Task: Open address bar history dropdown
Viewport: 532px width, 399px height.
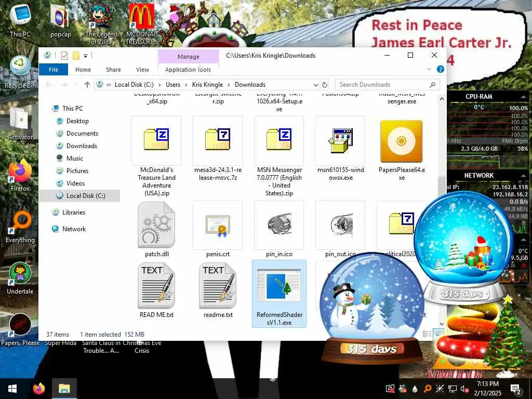Action: [315, 85]
